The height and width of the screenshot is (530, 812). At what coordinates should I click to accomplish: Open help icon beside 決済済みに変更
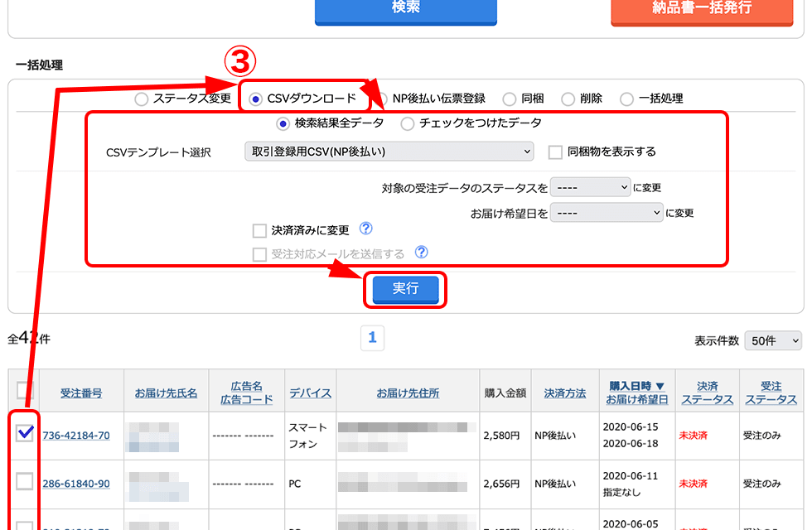pyautogui.click(x=365, y=229)
